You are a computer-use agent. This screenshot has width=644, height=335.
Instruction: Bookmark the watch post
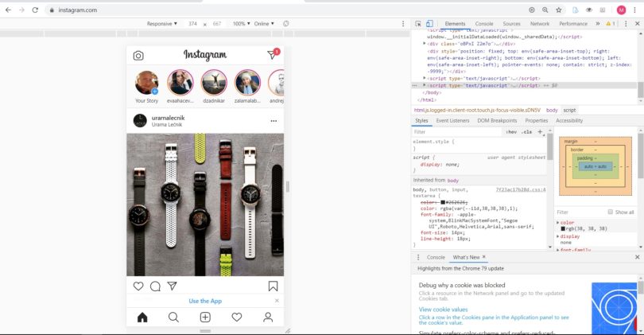point(272,286)
